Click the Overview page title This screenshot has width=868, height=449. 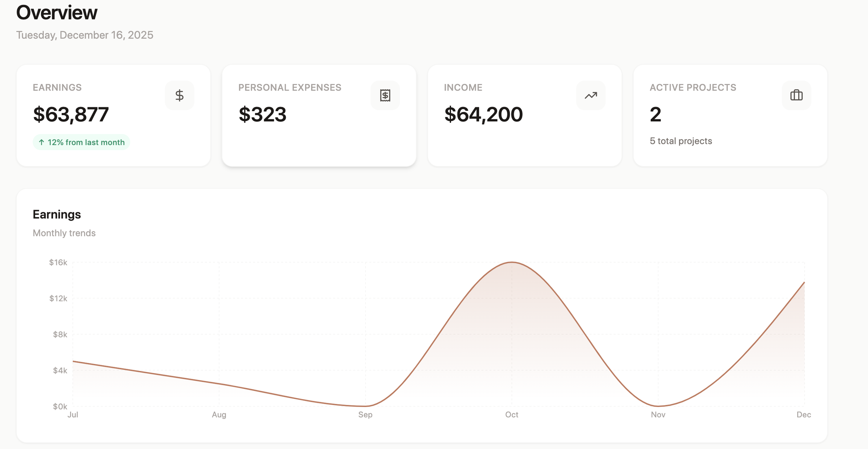pos(57,13)
